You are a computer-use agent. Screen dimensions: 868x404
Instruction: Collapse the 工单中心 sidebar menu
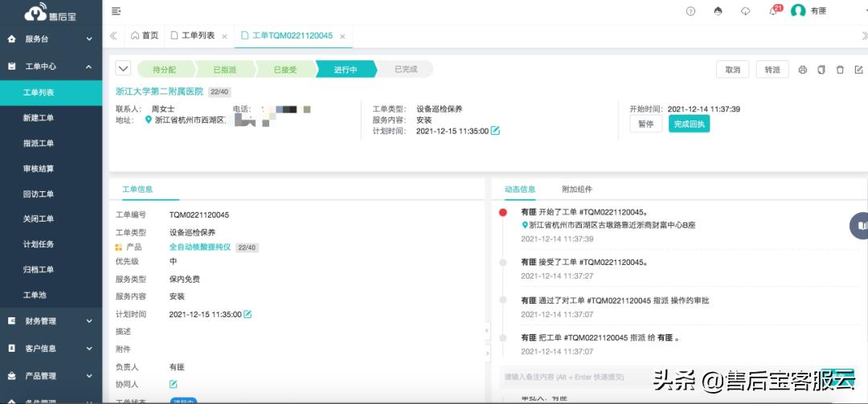89,67
